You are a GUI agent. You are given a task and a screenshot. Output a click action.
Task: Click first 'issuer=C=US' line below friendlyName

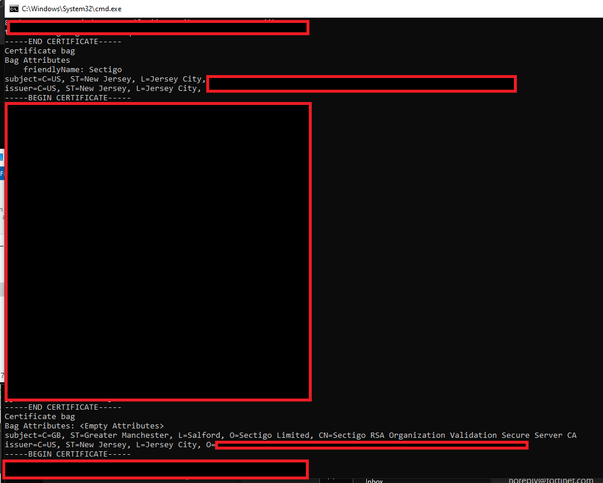103,88
